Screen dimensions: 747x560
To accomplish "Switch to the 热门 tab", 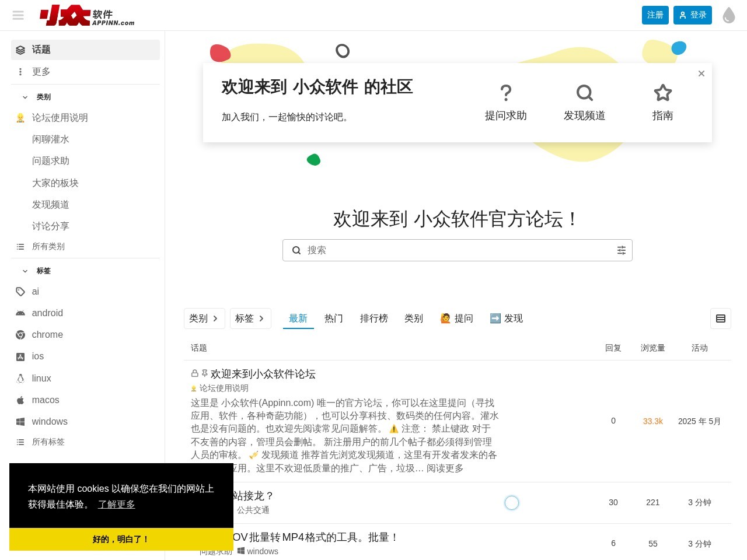I will click(334, 318).
